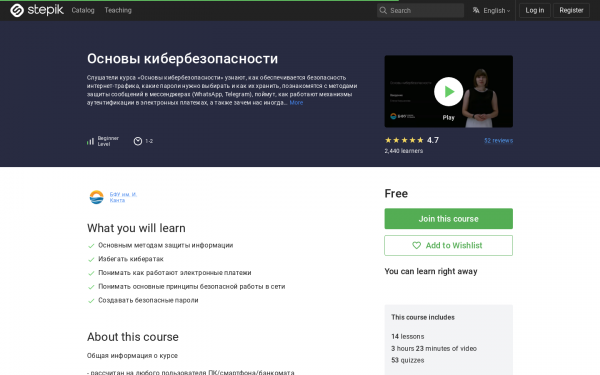
Task: Click the course title Основы кибербезопасности
Action: point(183,59)
